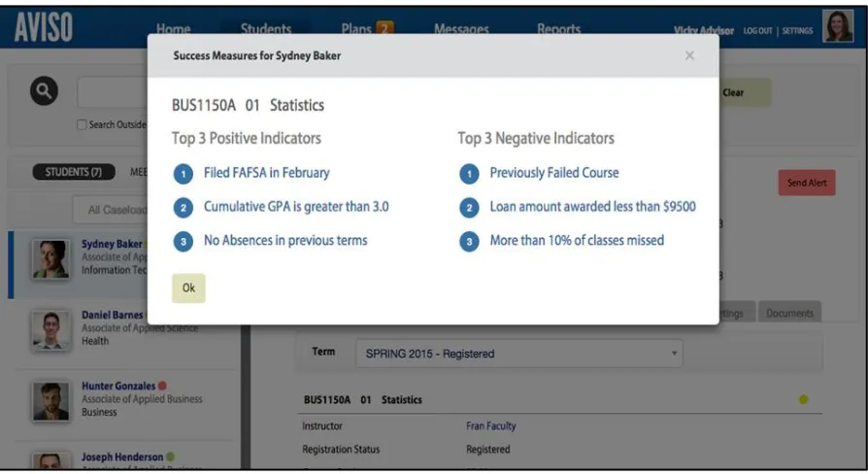Click the green status dot beside Joseph Henderson
This screenshot has height=474, width=868.
[170, 457]
